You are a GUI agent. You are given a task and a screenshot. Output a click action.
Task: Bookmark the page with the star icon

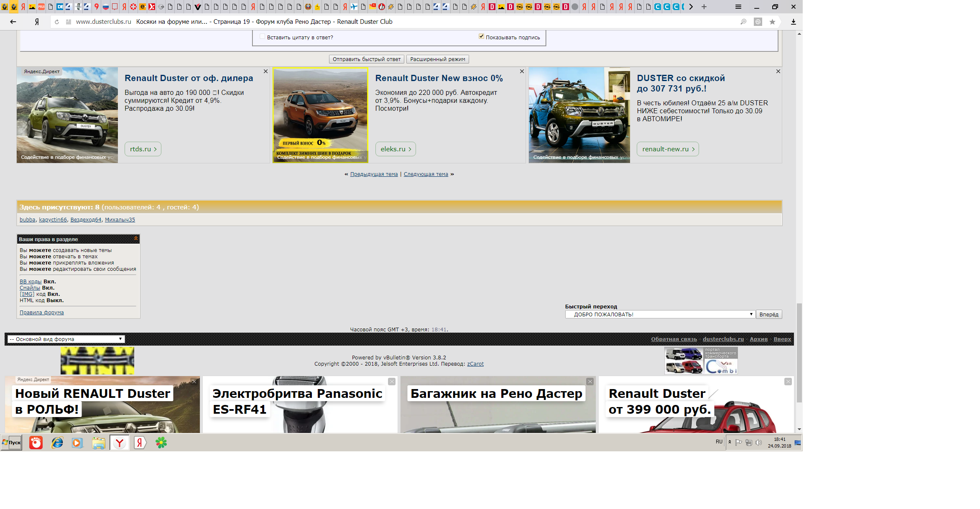[x=772, y=22]
